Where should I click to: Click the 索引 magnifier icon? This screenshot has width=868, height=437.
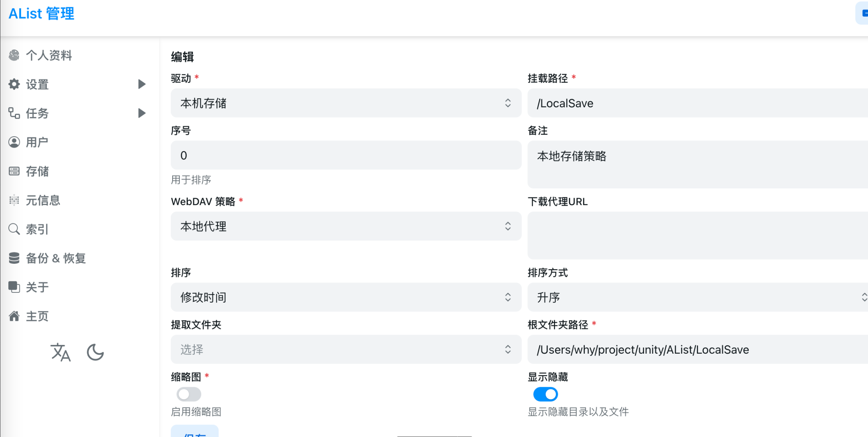14,229
